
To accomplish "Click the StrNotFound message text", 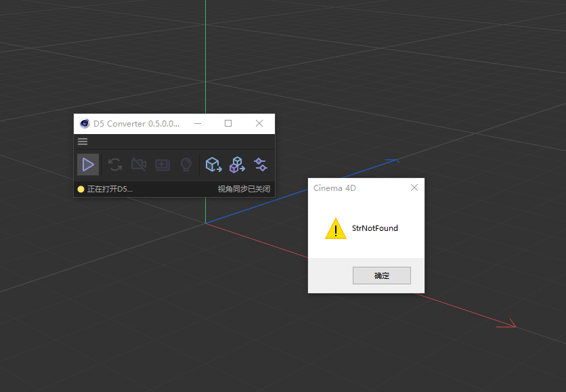I will pyautogui.click(x=375, y=228).
